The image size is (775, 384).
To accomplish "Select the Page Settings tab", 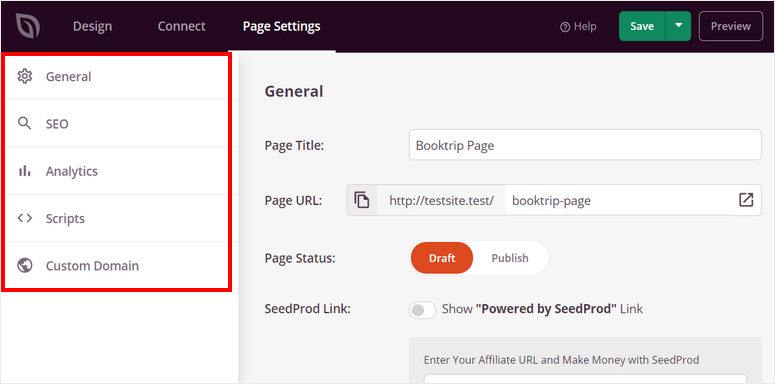I will coord(281,26).
